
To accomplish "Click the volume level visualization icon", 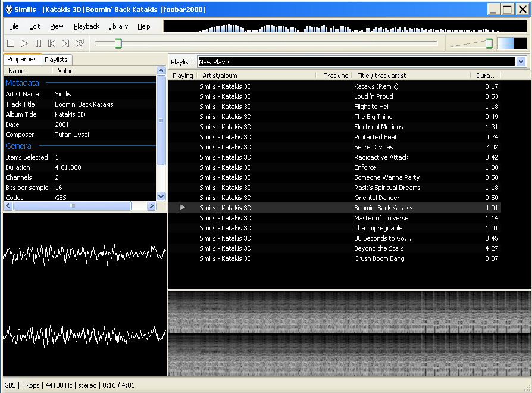I will tap(512, 43).
